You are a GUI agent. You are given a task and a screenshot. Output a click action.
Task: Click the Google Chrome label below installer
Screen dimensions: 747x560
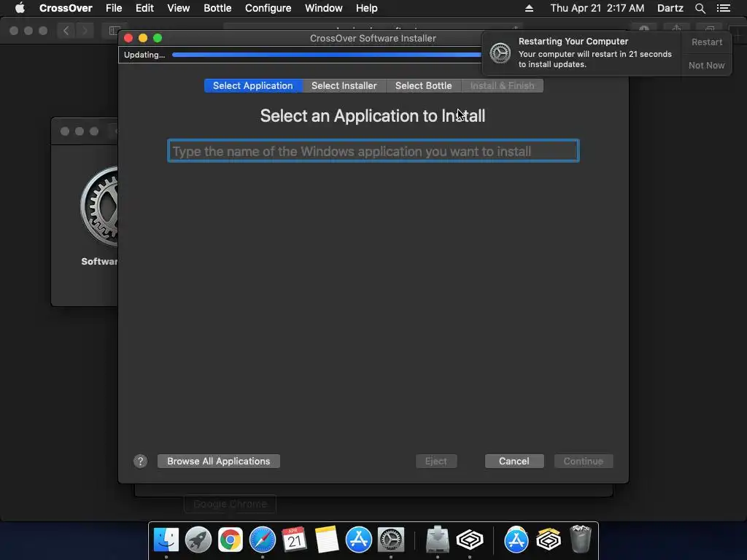[230, 504]
